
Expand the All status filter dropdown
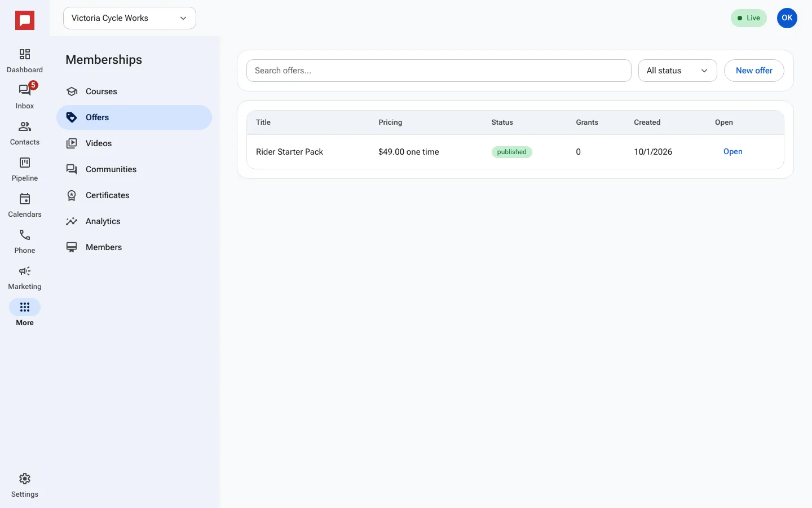[x=678, y=71]
